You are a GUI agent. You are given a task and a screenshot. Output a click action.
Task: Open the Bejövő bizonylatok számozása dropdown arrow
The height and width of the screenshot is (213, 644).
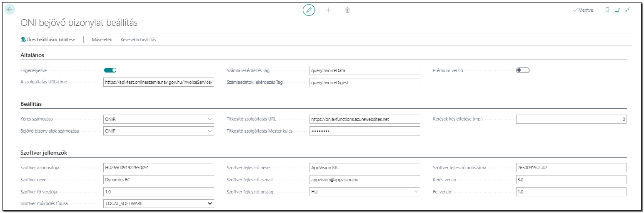tap(209, 131)
